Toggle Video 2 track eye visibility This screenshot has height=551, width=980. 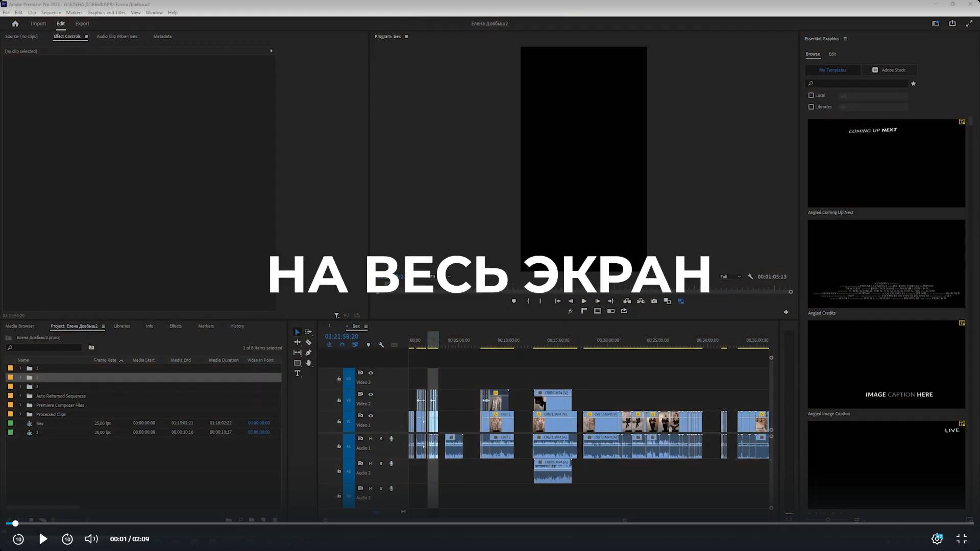pos(371,394)
